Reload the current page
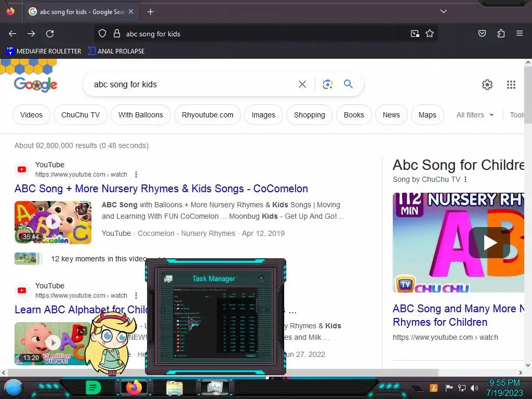The height and width of the screenshot is (399, 532). pyautogui.click(x=50, y=34)
